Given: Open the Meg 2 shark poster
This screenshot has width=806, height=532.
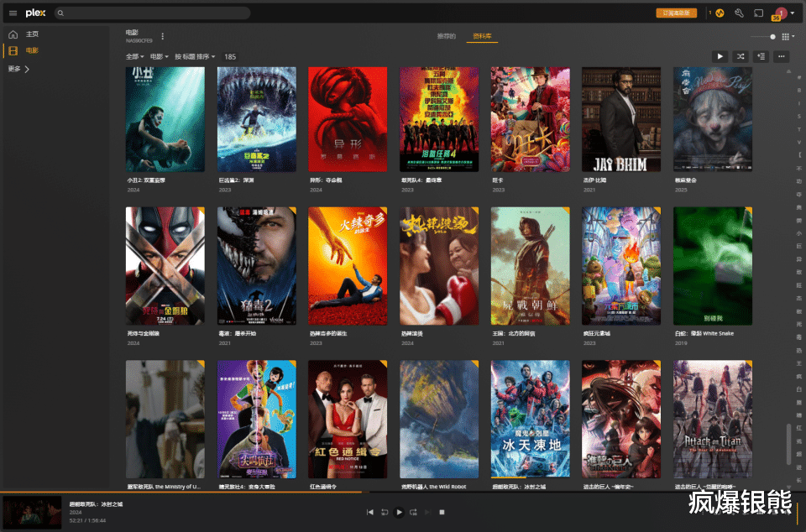Looking at the screenshot, I should 257,119.
